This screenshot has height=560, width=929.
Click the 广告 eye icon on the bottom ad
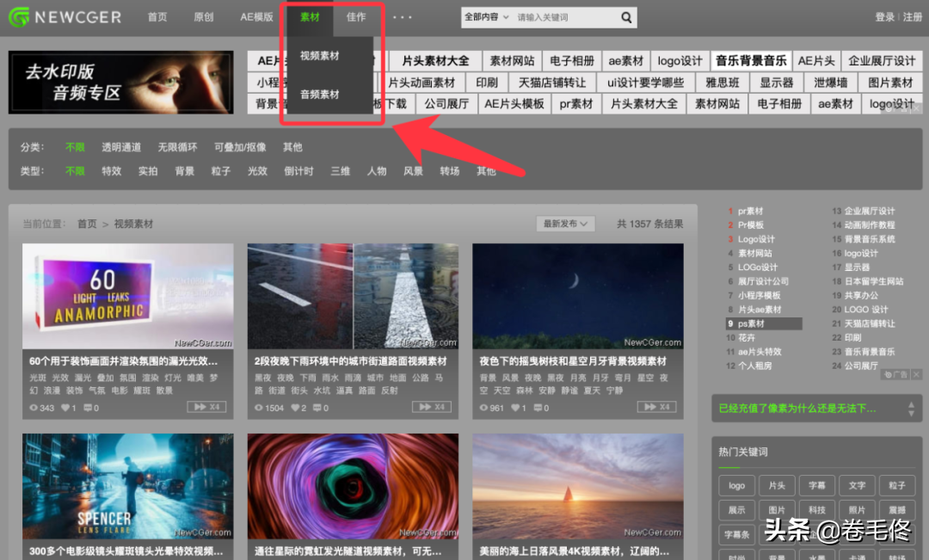889,374
